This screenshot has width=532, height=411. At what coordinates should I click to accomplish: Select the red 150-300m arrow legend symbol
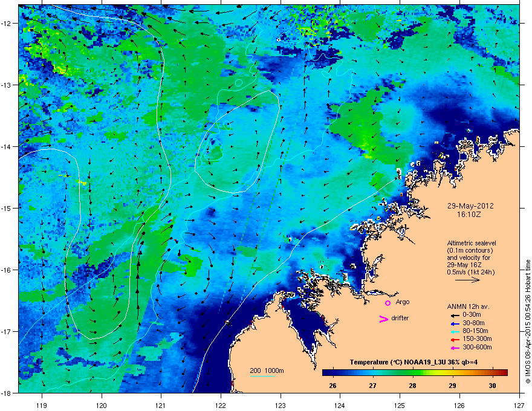tap(455, 339)
